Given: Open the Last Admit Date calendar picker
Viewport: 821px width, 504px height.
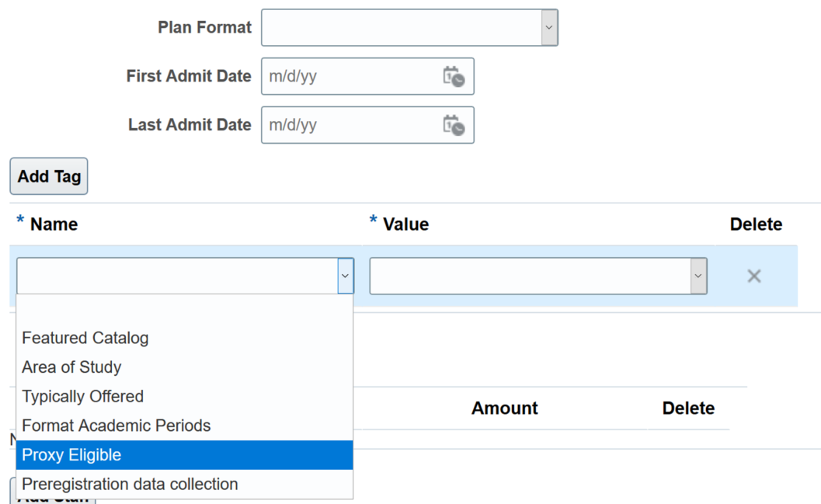Looking at the screenshot, I should (454, 125).
